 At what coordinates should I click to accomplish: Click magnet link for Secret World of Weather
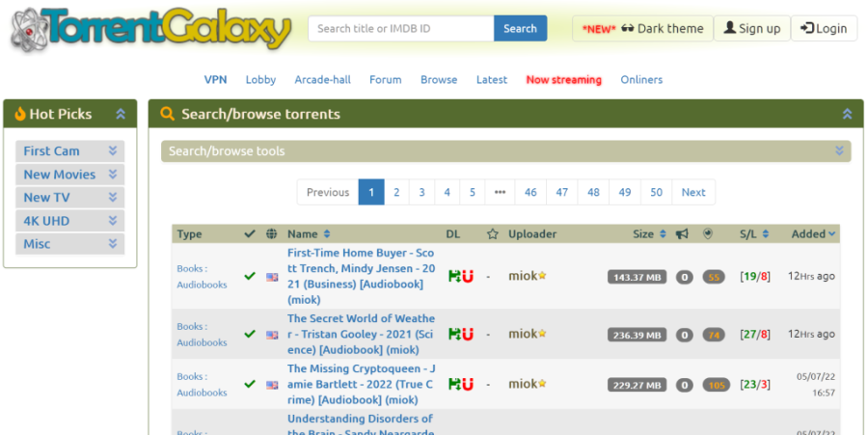click(468, 335)
